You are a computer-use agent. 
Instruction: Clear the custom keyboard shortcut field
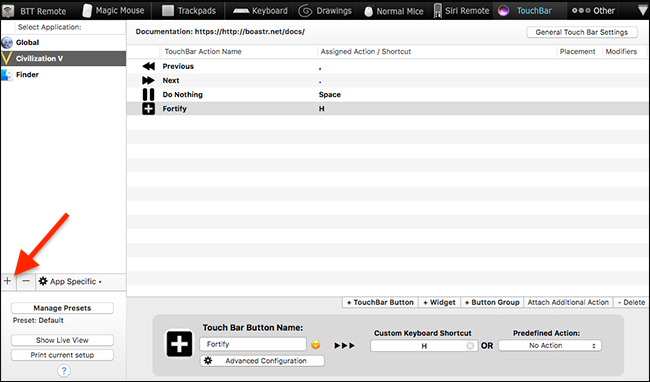pyautogui.click(x=470, y=346)
